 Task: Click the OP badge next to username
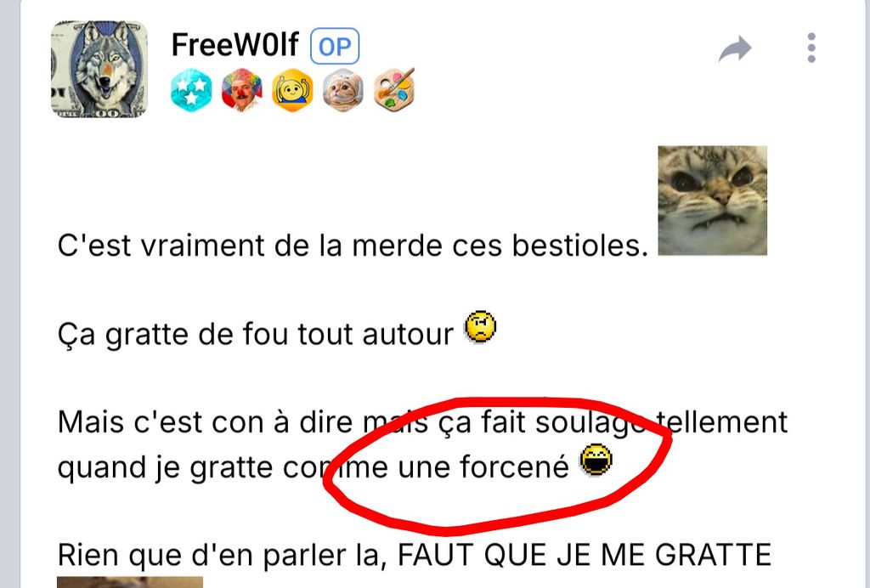[335, 46]
